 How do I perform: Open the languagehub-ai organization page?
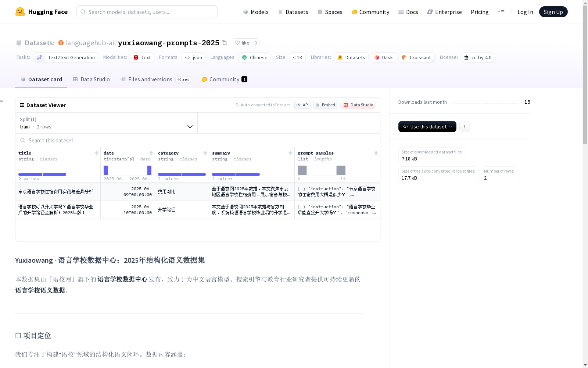coord(90,43)
